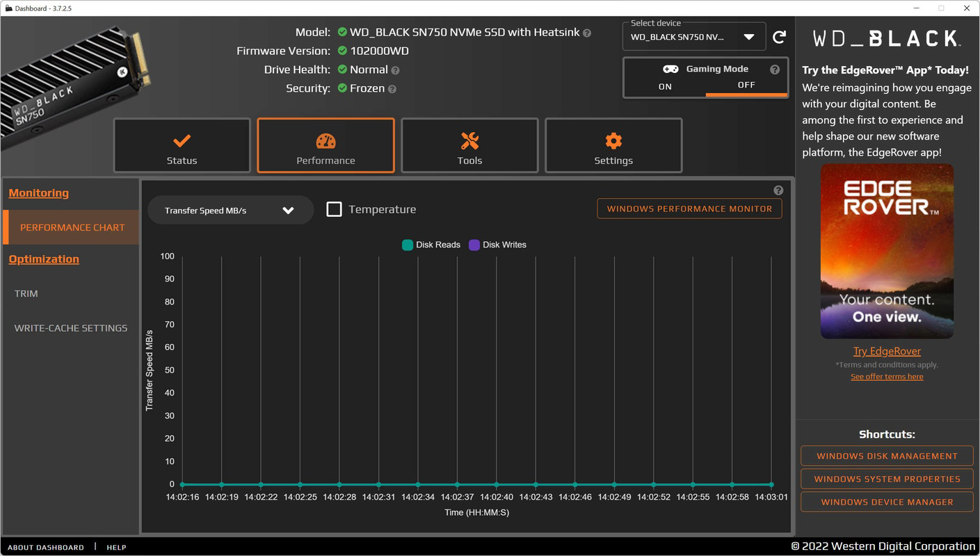Click the Gaming Mode gamepad icon

[x=670, y=69]
